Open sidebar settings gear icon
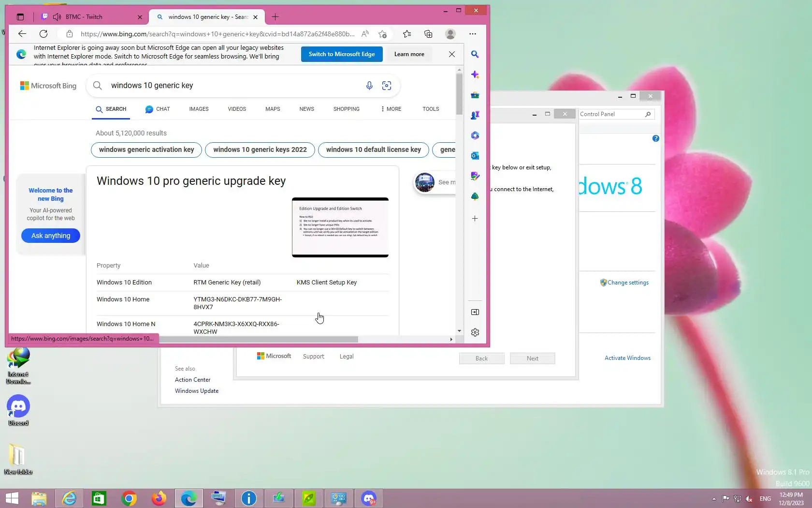This screenshot has height=508, width=812. coord(475,332)
